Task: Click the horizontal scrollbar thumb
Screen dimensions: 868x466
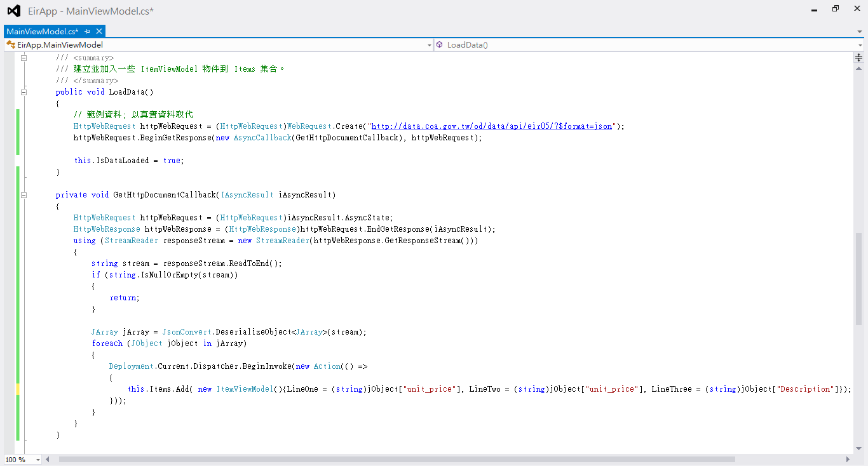Action: [x=397, y=460]
